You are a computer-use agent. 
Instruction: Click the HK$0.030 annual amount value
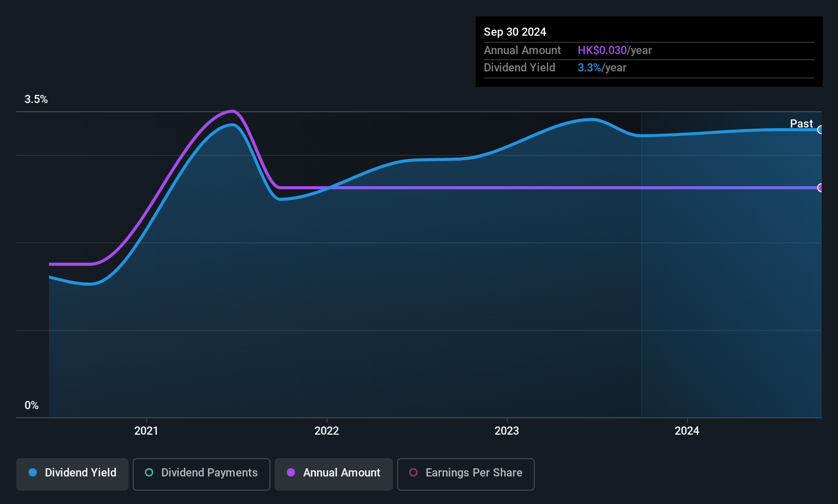point(602,50)
